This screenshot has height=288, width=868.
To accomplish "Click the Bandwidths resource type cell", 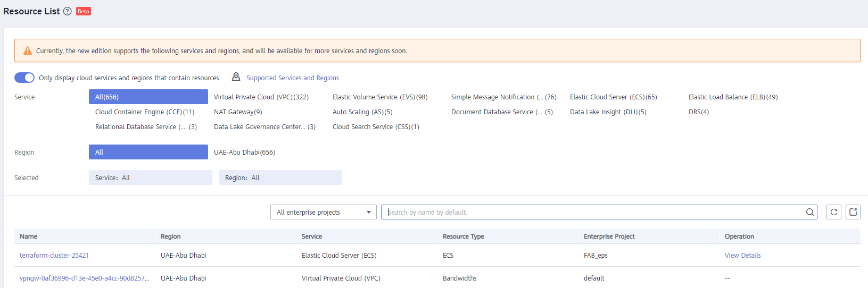I will [x=460, y=278].
